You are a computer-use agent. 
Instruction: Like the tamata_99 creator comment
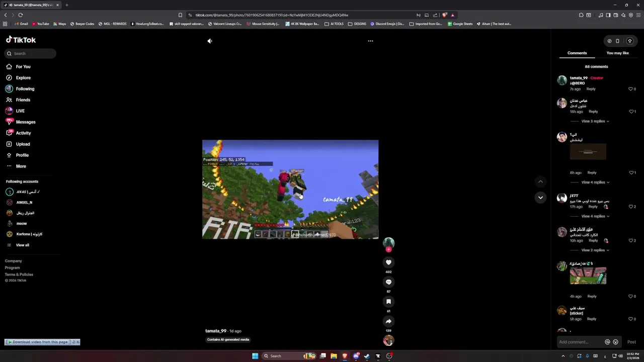pyautogui.click(x=631, y=89)
